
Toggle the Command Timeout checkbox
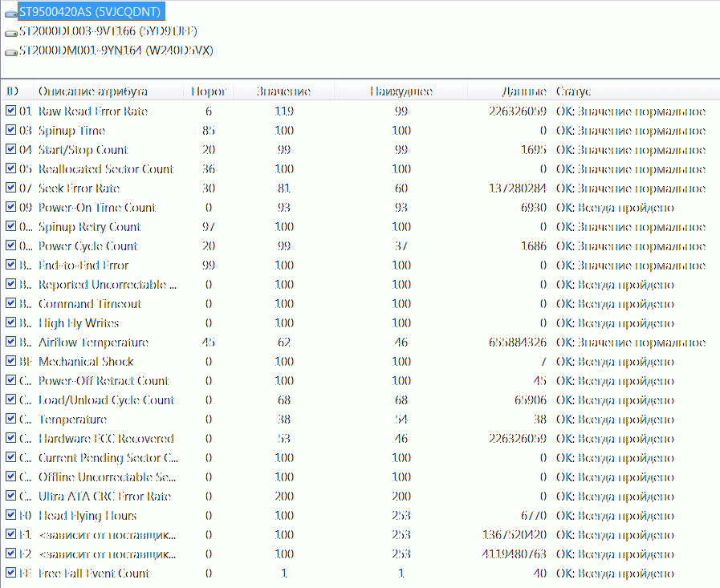pos(11,303)
